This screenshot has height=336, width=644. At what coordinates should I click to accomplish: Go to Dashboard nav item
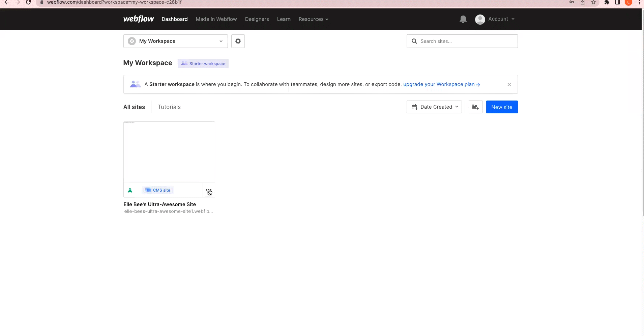tap(175, 19)
